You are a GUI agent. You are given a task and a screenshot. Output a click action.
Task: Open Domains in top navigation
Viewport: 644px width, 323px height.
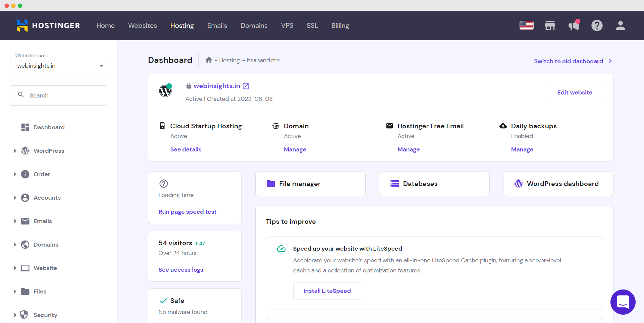[x=254, y=25]
